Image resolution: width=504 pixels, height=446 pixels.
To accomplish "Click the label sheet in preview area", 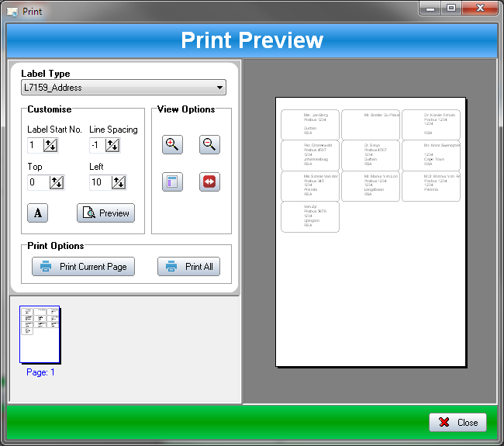I will click(x=371, y=231).
